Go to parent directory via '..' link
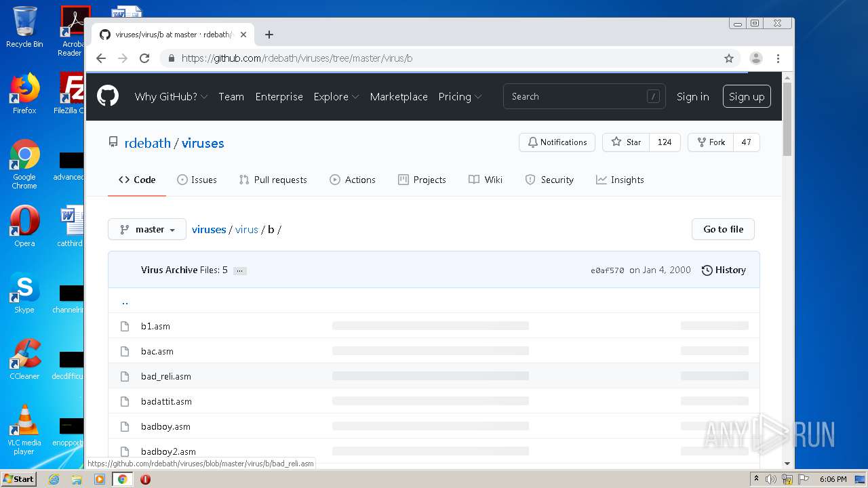868x488 pixels. 125,301
